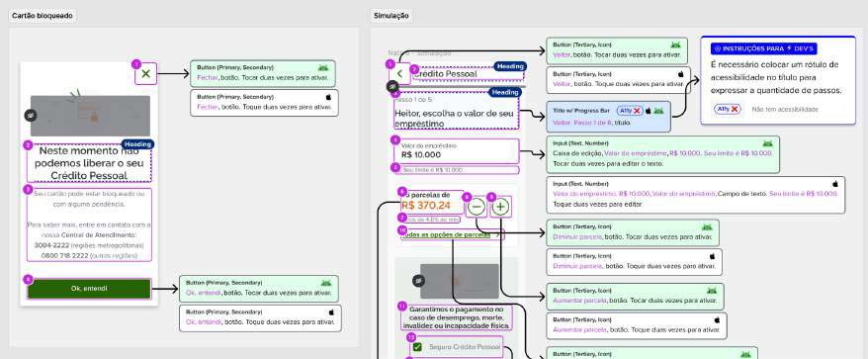Click the hidden-eye icon below the back button
The image size is (868, 359).
[392, 86]
